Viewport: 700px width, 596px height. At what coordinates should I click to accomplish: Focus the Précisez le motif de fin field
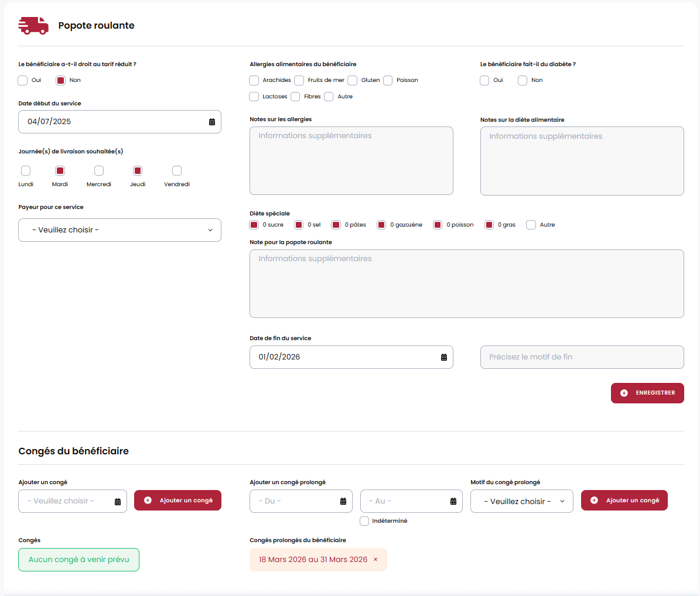(x=582, y=357)
